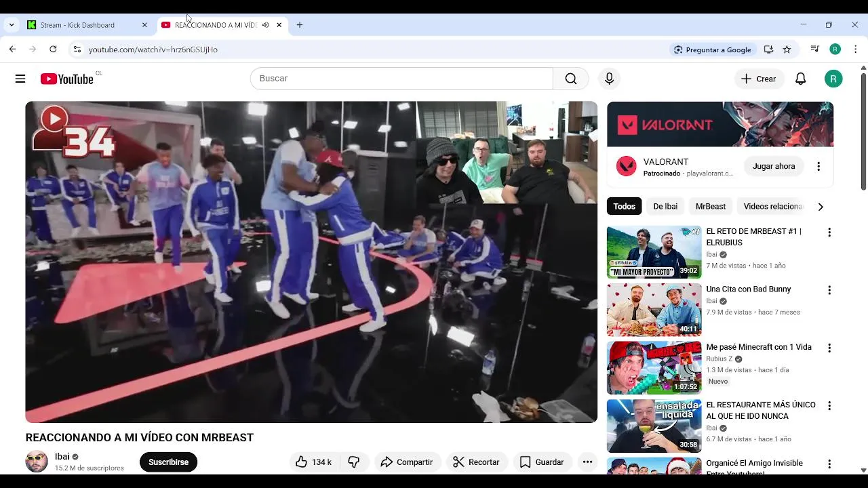
Task: Click the page vertical scrollbar thumb
Action: [863, 131]
